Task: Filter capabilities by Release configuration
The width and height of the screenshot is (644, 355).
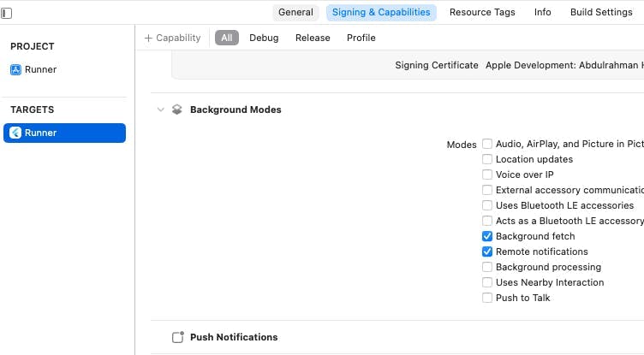Action: pos(313,38)
